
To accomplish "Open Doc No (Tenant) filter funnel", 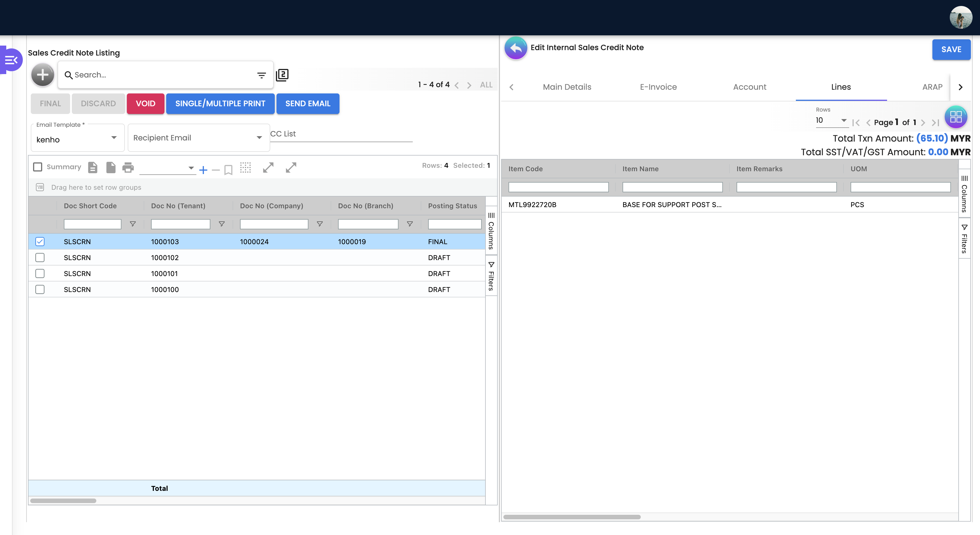I will (222, 224).
